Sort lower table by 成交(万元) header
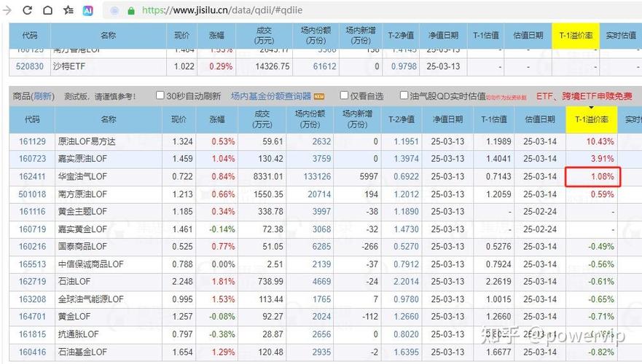 262,119
